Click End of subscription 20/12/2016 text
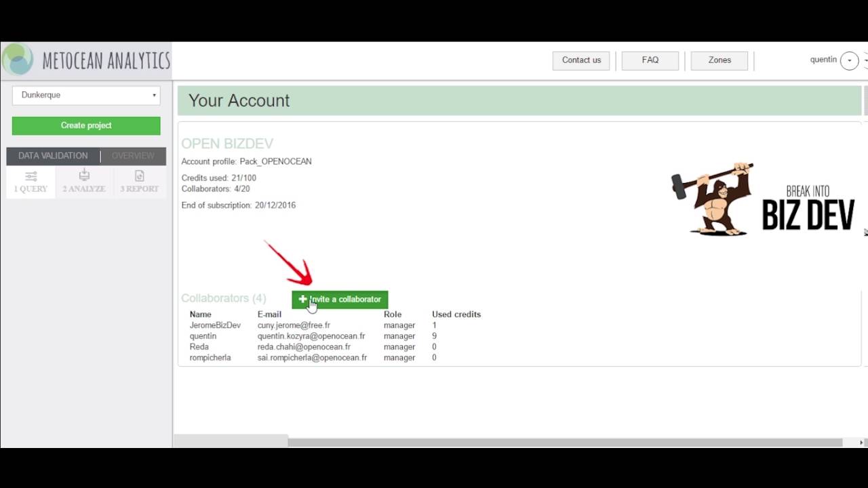Screen dimensions: 868x488 click(239, 205)
